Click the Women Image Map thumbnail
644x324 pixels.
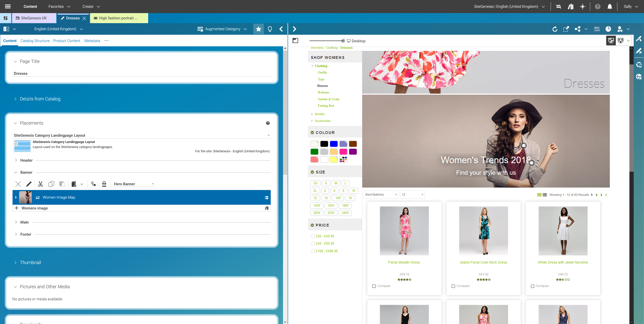click(x=25, y=197)
